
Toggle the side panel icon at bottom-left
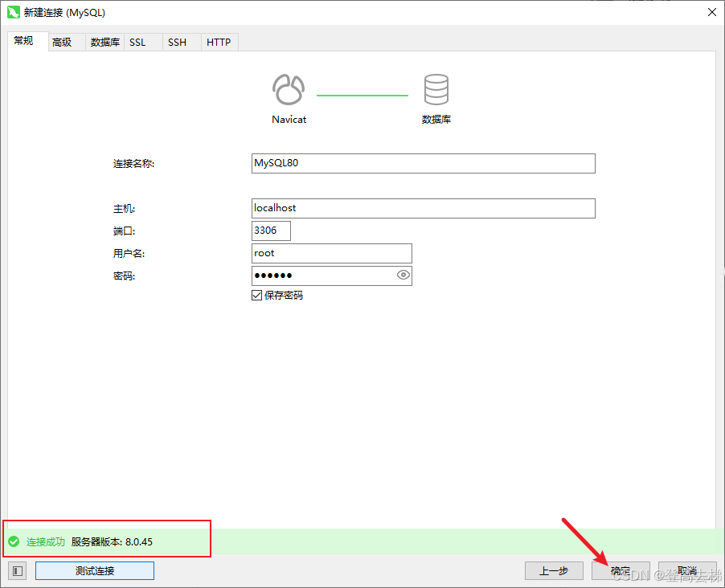click(x=18, y=571)
